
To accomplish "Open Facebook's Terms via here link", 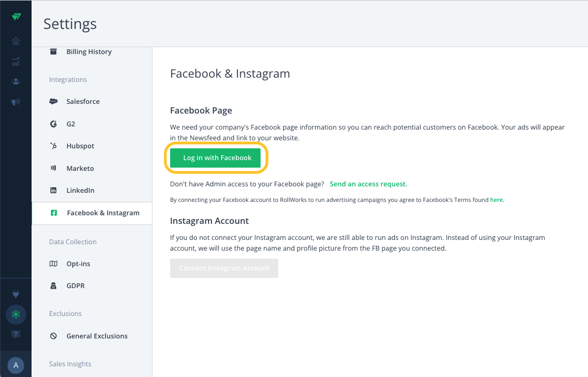I will pos(496,200).
